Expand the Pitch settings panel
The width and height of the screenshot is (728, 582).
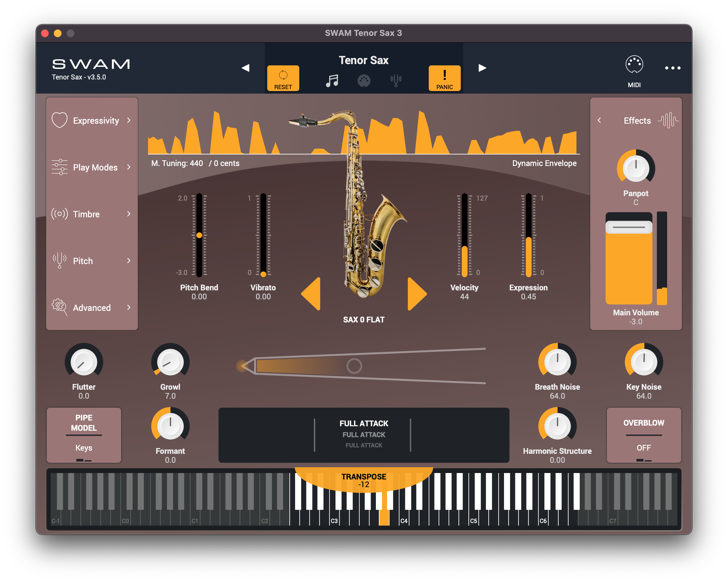tap(91, 249)
